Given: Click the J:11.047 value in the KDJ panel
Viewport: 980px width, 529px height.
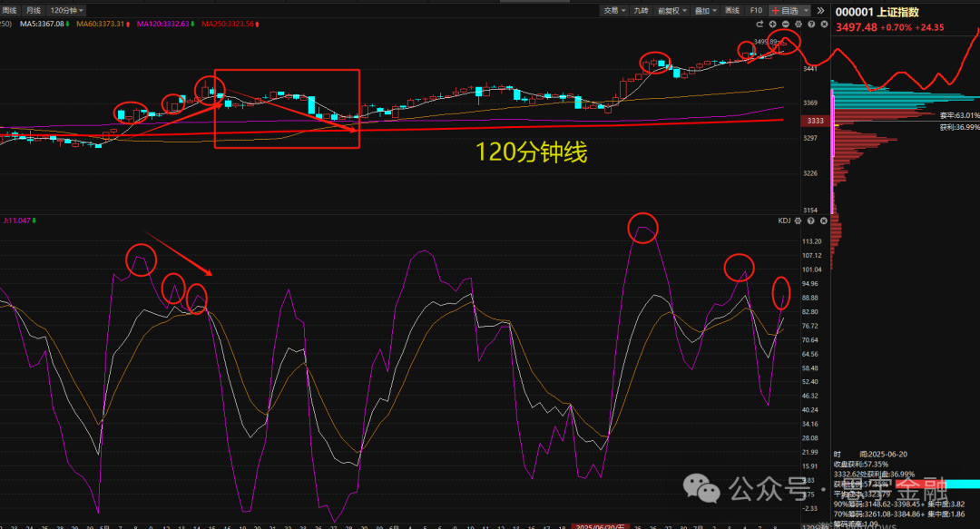Looking at the screenshot, I should [17, 220].
